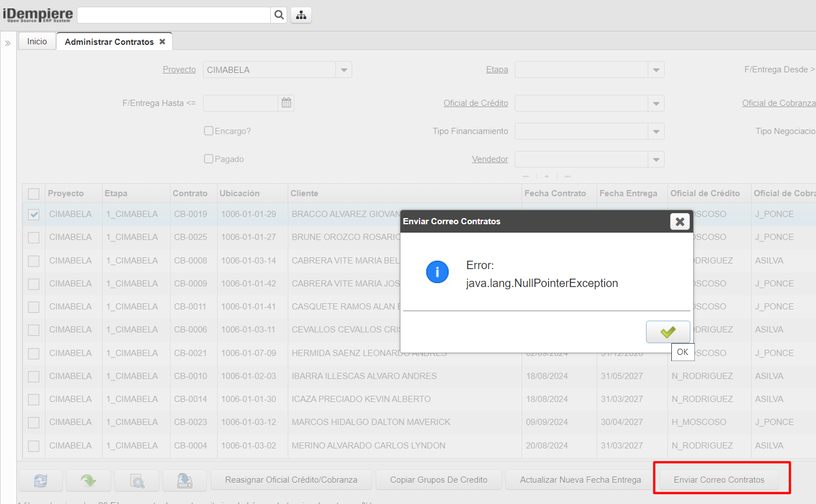Enable the Pagado checkbox
Image resolution: width=816 pixels, height=504 pixels.
click(209, 159)
